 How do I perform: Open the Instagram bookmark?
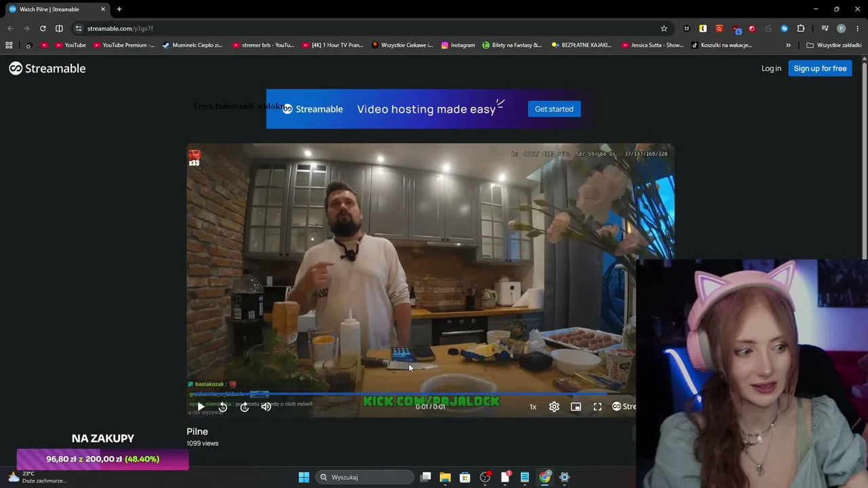[x=458, y=45]
